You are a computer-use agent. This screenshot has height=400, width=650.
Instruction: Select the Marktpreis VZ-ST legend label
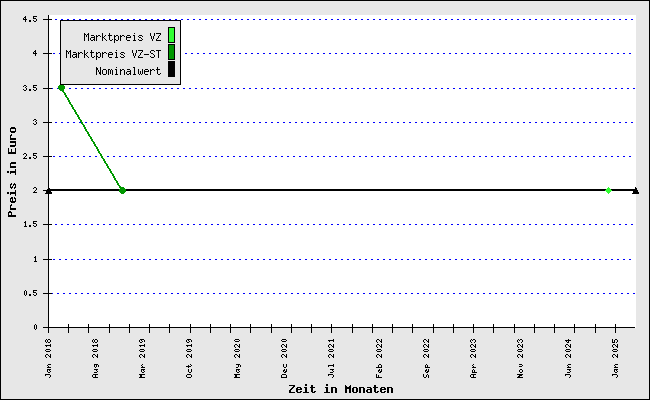(113, 54)
